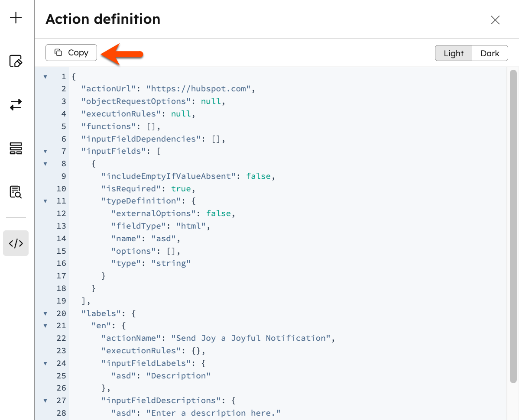Viewport: 519px width, 420px height.
Task: Open the document search sidebar icon
Action: (16, 192)
